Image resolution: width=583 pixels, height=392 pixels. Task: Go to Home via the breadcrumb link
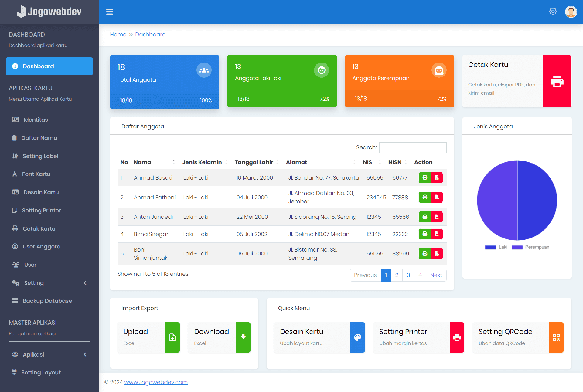(x=118, y=34)
